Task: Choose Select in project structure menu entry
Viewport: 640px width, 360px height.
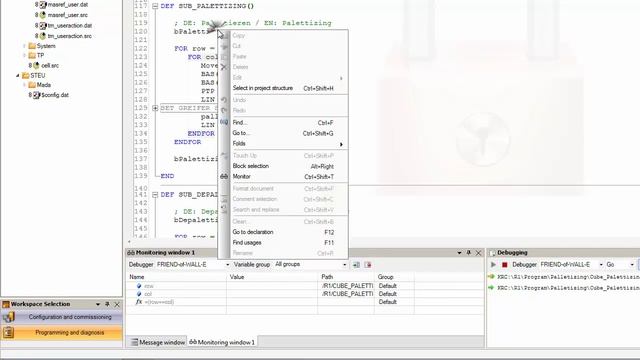Action: pyautogui.click(x=283, y=88)
